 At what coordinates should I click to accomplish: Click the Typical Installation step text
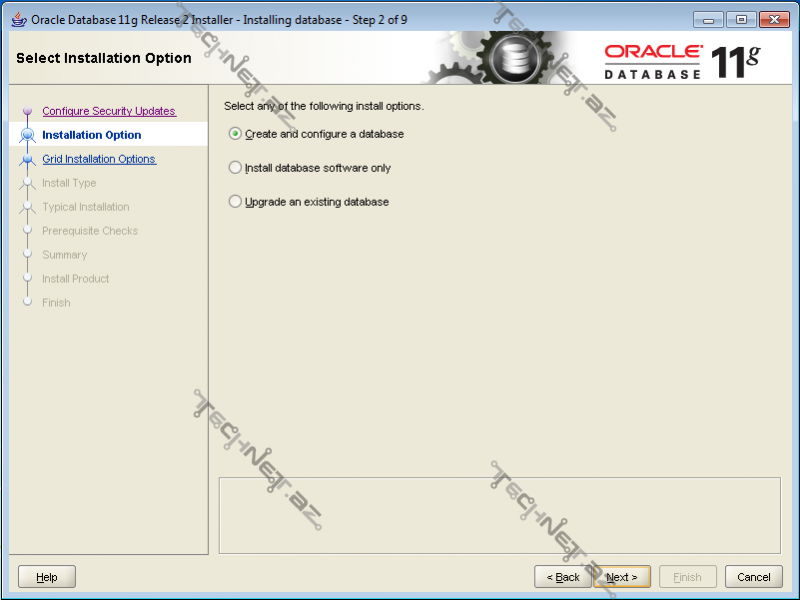(86, 207)
